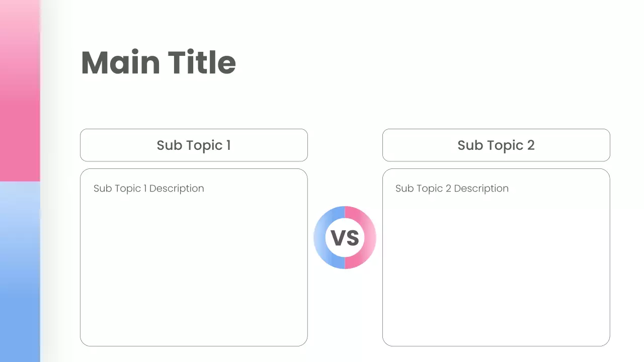Viewport: 644px width, 362px height.
Task: Click the number "2" in the Sub Topic 2 heading
Action: pyautogui.click(x=530, y=145)
